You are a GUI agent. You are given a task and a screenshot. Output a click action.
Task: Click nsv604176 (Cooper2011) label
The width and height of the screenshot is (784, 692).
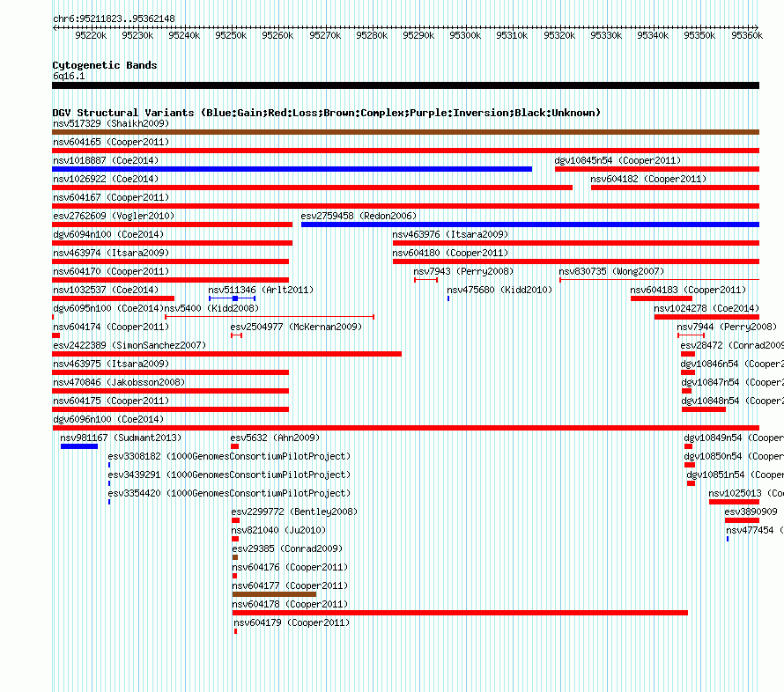[x=290, y=567]
